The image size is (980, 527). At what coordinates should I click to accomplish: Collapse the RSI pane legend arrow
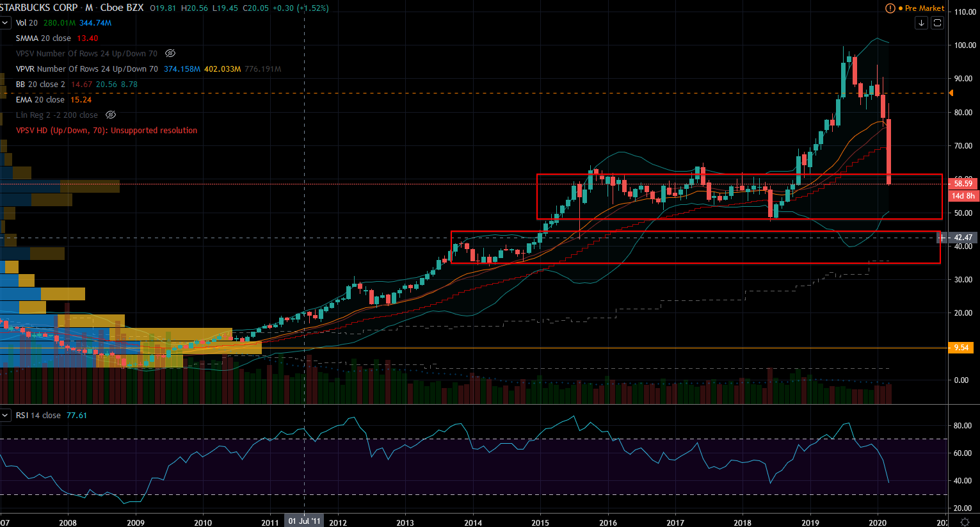pos(5,416)
